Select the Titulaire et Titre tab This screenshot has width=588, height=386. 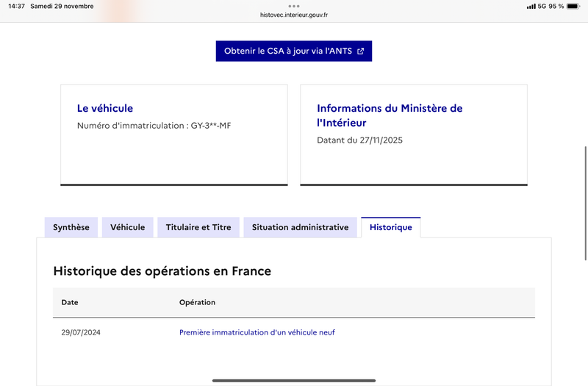198,227
